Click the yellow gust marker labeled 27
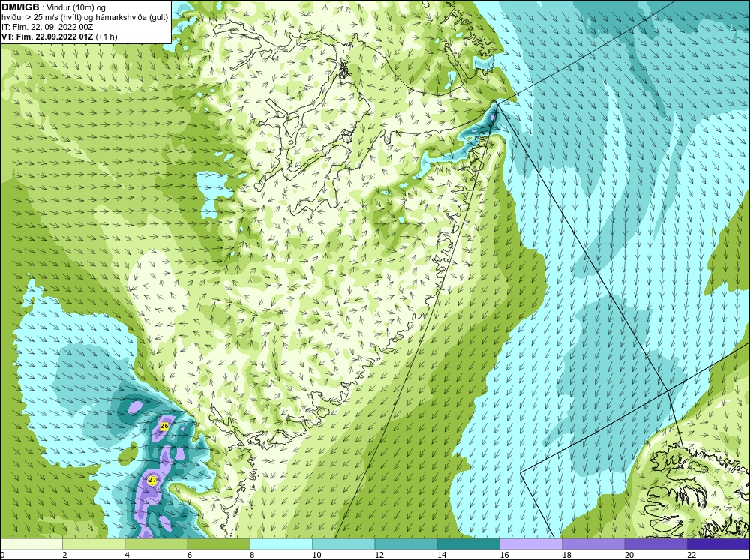The height and width of the screenshot is (560, 750). pyautogui.click(x=152, y=480)
